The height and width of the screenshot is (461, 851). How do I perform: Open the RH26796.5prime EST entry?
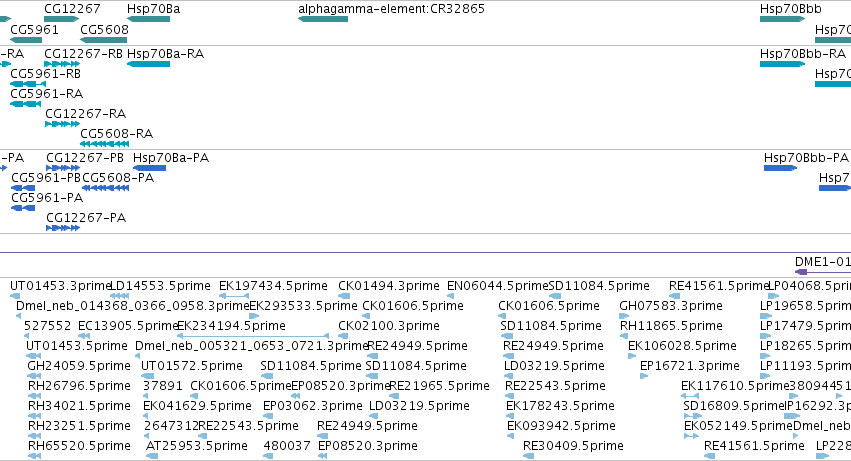[x=79, y=386]
